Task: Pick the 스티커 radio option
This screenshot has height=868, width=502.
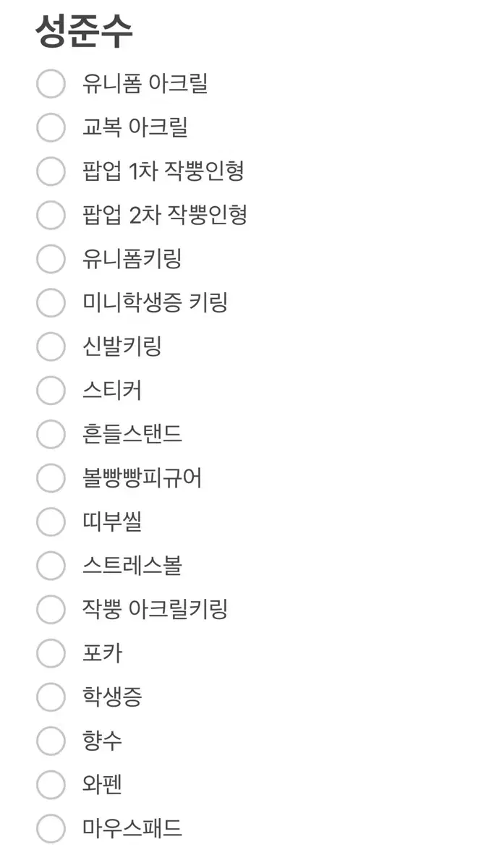Action: click(51, 391)
